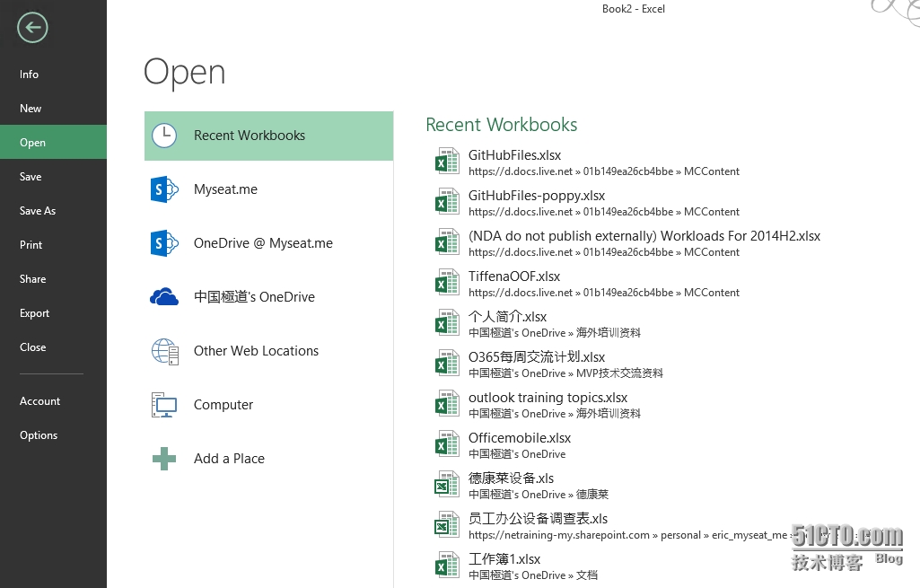Click the Excel icon for outlook training topics.xlsx
The image size is (920, 588).
point(447,404)
